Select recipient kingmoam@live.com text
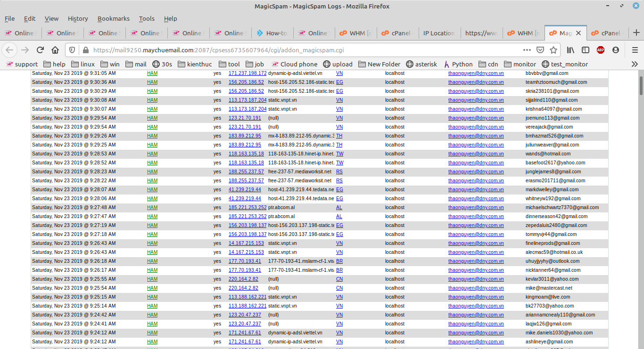The image size is (644, 349). (548, 297)
